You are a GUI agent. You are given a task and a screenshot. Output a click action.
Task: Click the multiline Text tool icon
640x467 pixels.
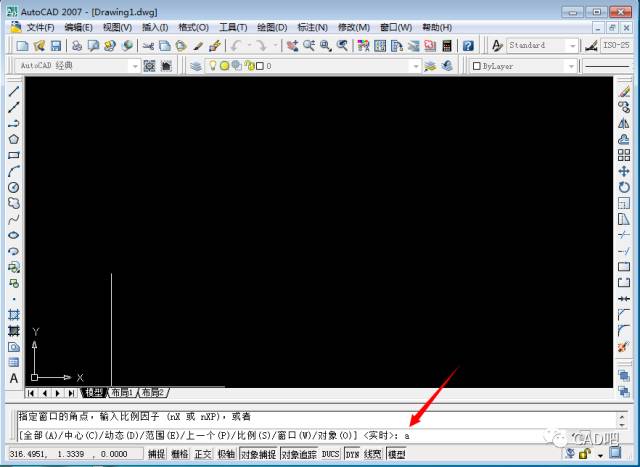click(x=14, y=378)
